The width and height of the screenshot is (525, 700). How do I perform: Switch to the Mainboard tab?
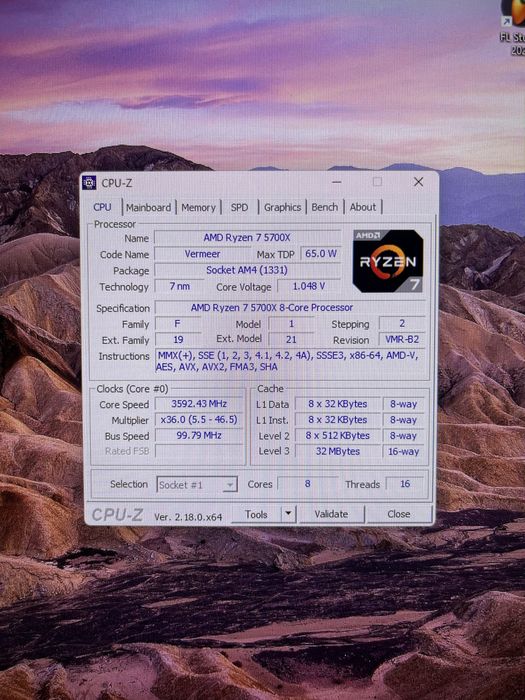148,208
